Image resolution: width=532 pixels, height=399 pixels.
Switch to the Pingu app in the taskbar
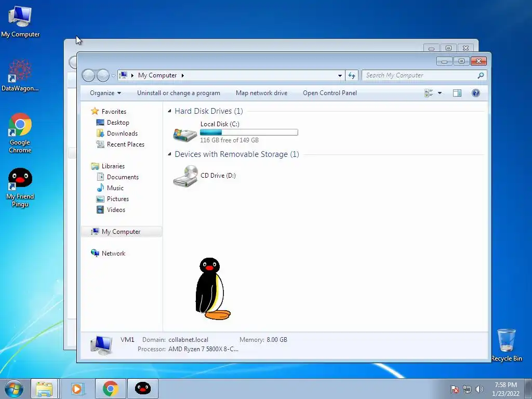click(x=143, y=389)
